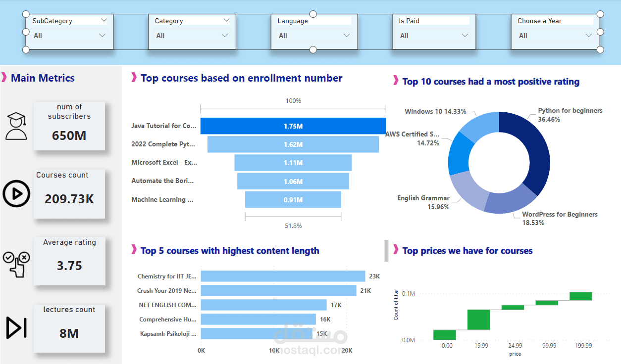Expand the Is Paid slicer dropdown
Screen dimensions: 621x364
click(465, 35)
